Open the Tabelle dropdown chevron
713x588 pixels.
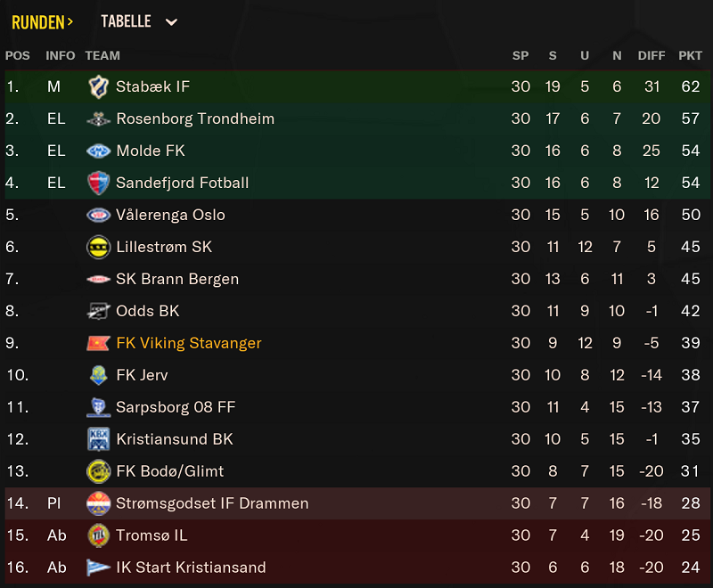(171, 21)
